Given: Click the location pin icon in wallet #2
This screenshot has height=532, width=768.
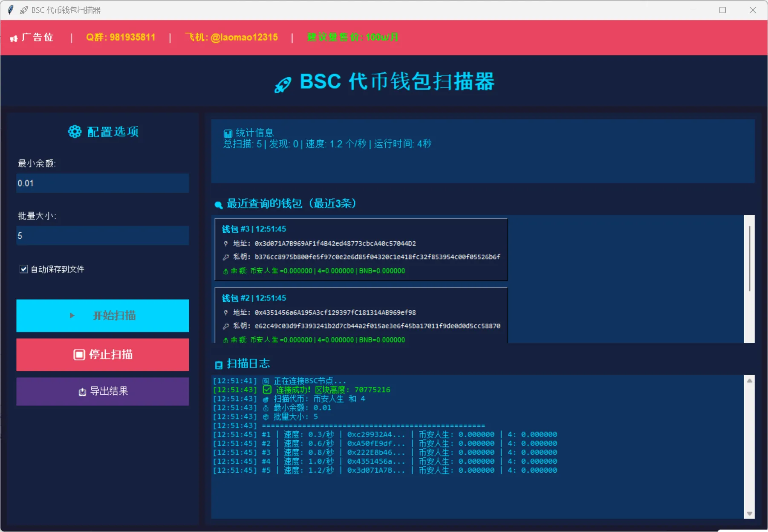Looking at the screenshot, I should [x=226, y=313].
